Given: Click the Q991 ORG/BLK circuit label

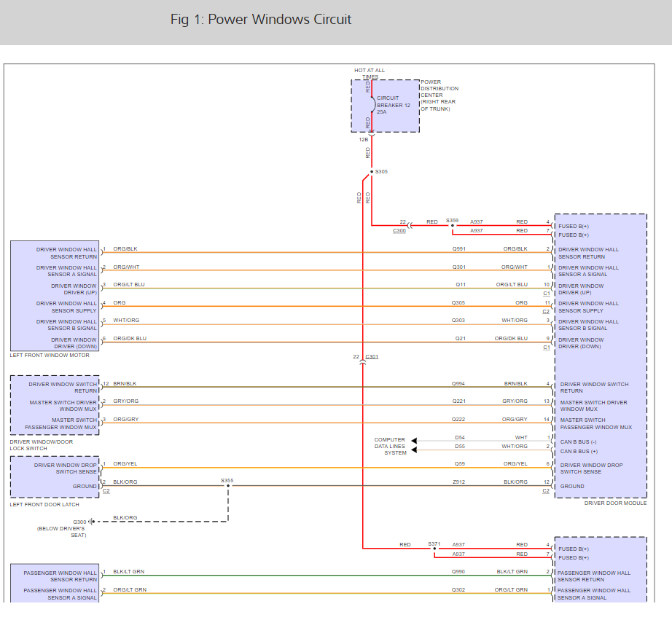Looking at the screenshot, I should tap(459, 249).
